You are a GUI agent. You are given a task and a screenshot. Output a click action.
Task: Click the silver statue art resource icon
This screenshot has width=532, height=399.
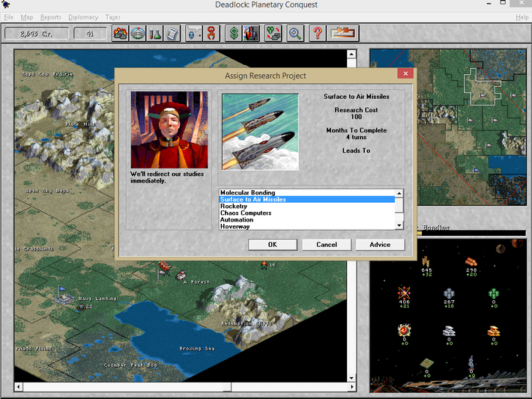pos(471,363)
